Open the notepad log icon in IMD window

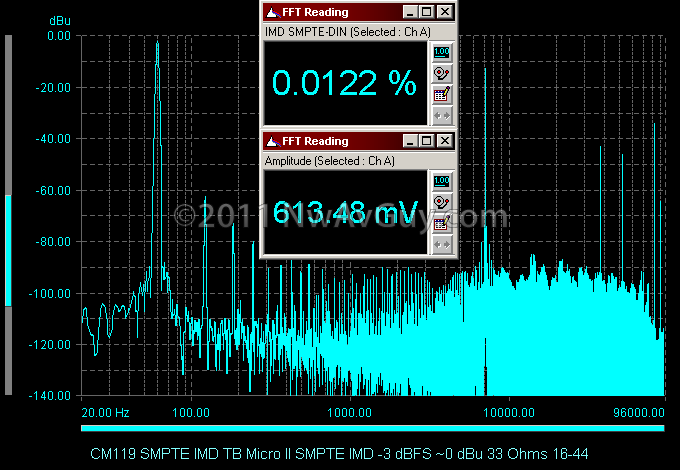point(443,94)
